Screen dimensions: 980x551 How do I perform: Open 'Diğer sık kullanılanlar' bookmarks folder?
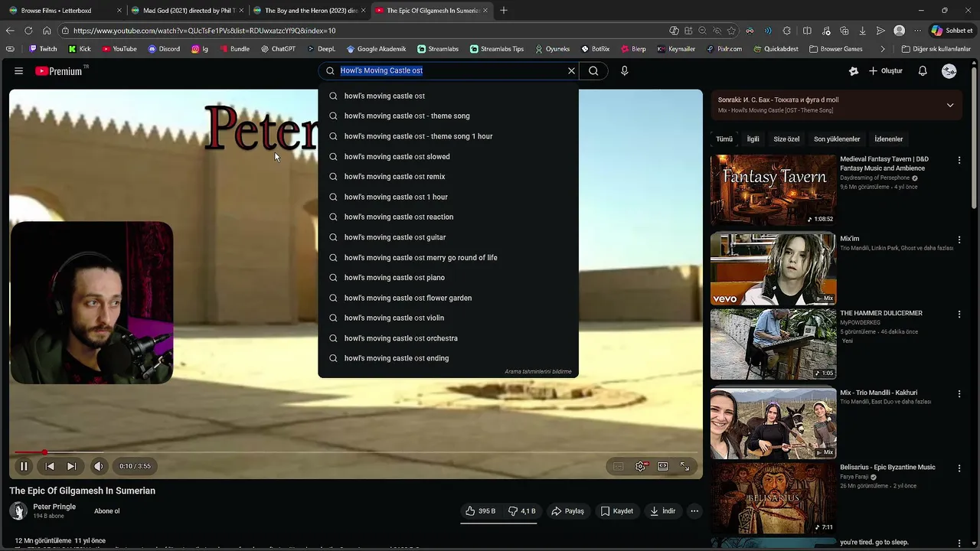tap(936, 48)
